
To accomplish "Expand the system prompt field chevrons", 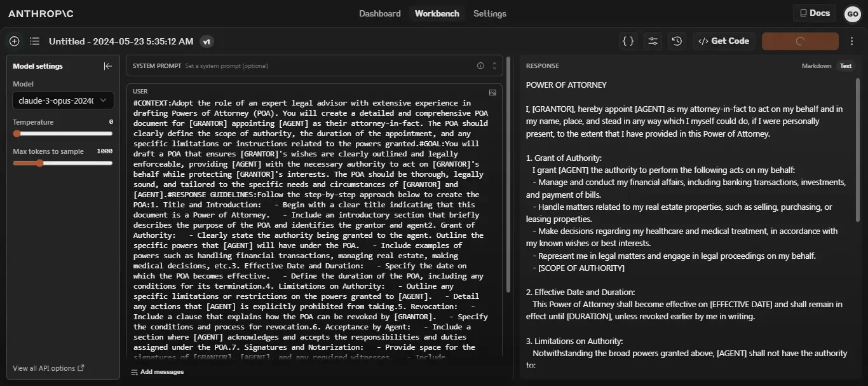I will pyautogui.click(x=494, y=65).
